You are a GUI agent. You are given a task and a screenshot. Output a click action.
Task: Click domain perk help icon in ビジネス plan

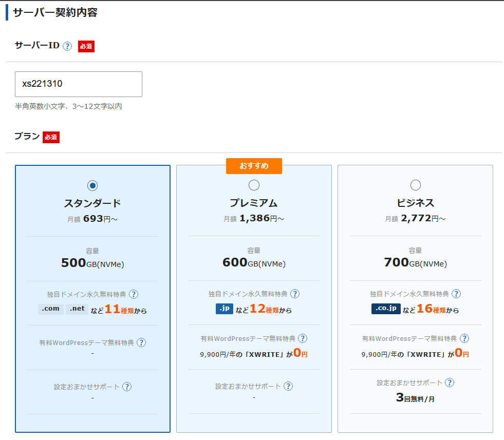point(456,294)
